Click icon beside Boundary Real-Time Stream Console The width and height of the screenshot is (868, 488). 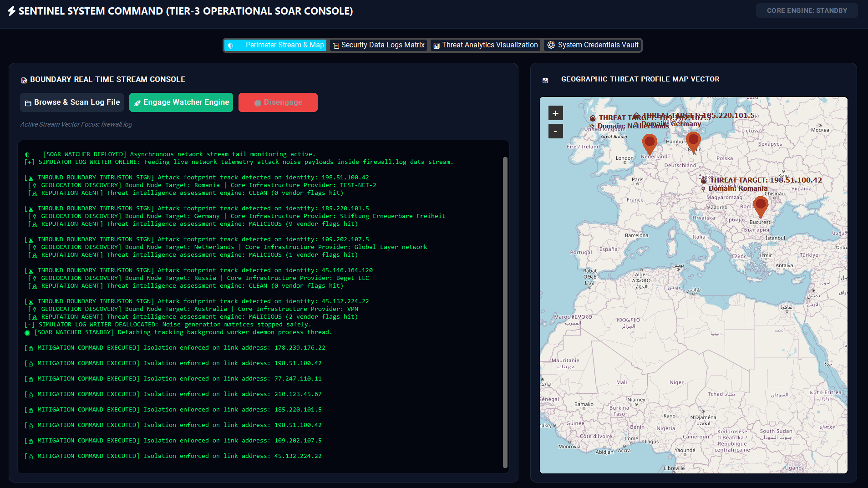(x=24, y=80)
